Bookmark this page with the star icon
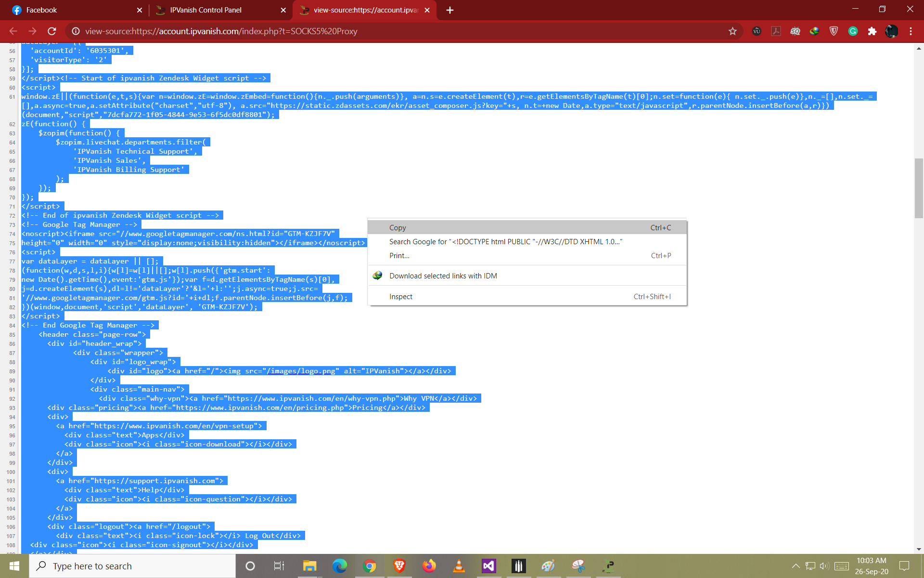 click(732, 31)
